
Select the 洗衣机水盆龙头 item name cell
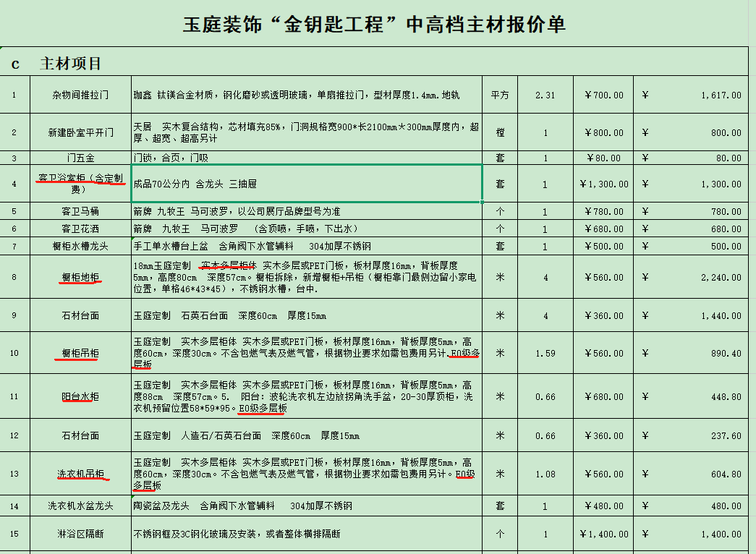pyautogui.click(x=80, y=506)
